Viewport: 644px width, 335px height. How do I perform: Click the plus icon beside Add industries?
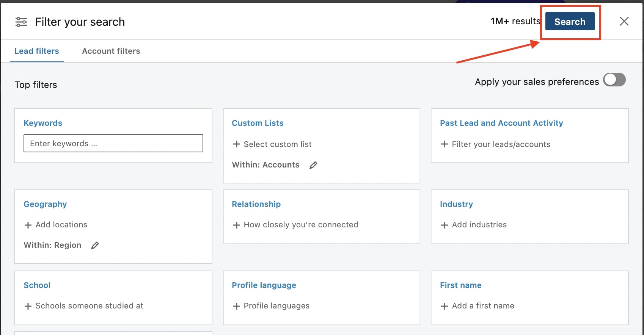tap(445, 225)
